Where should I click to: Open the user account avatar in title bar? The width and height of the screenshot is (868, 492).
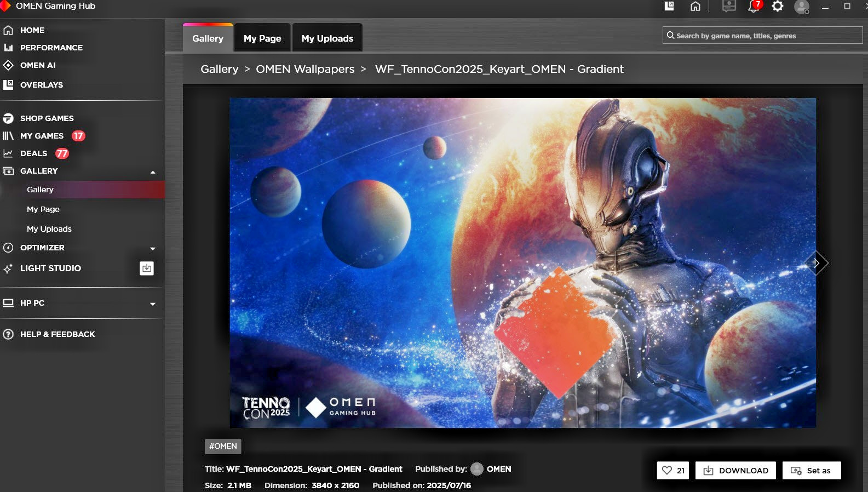coord(802,7)
